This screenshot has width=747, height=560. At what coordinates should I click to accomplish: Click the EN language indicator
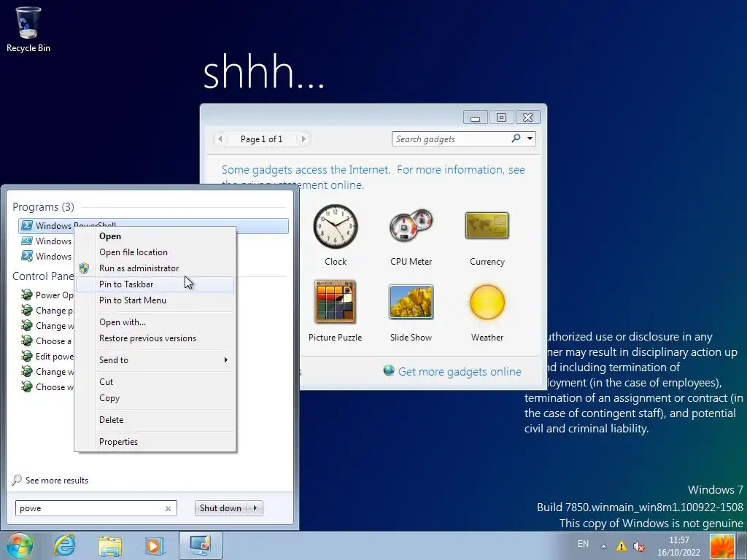[x=583, y=544]
